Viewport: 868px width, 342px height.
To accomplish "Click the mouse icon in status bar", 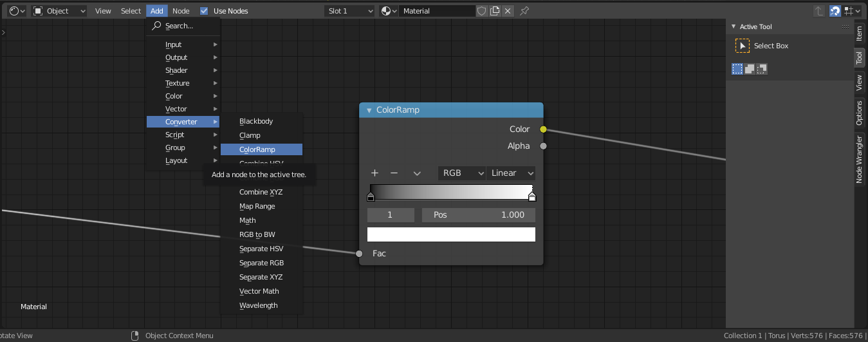I will (x=134, y=336).
